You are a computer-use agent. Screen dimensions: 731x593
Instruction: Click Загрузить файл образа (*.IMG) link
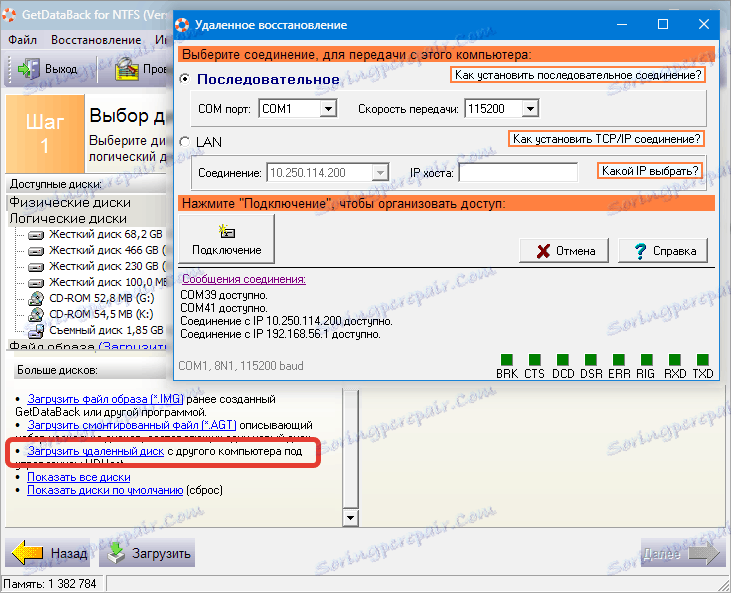tap(105, 399)
